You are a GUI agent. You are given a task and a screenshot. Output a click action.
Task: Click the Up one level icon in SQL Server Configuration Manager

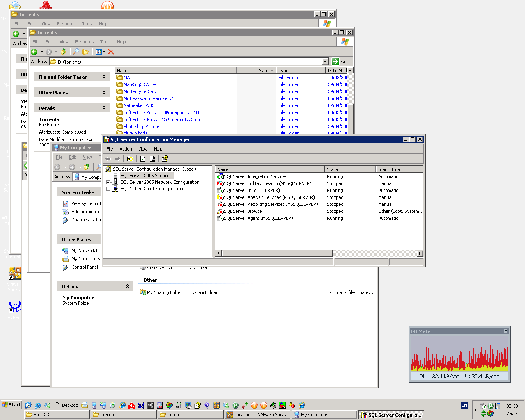tap(130, 159)
